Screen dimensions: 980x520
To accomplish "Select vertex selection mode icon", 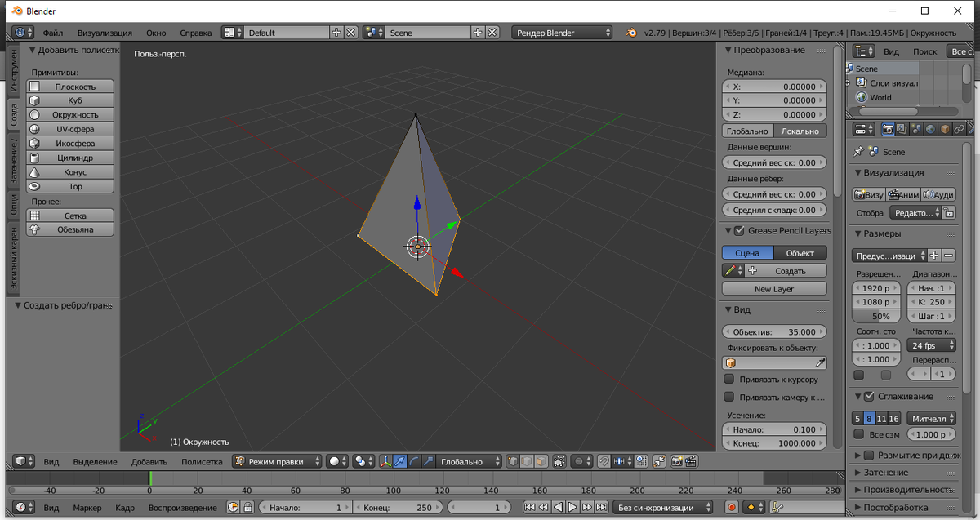I will (x=513, y=461).
